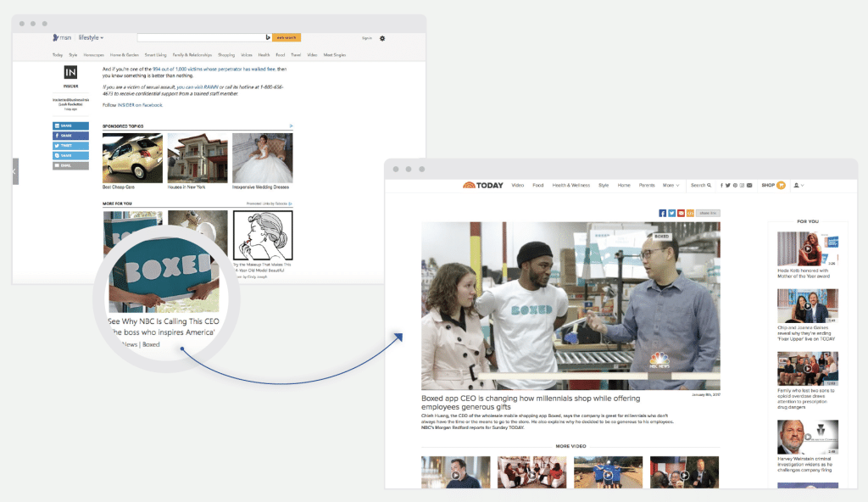This screenshot has width=868, height=502.
Task: Open Health & Wellness menu on TODAY
Action: click(x=570, y=185)
